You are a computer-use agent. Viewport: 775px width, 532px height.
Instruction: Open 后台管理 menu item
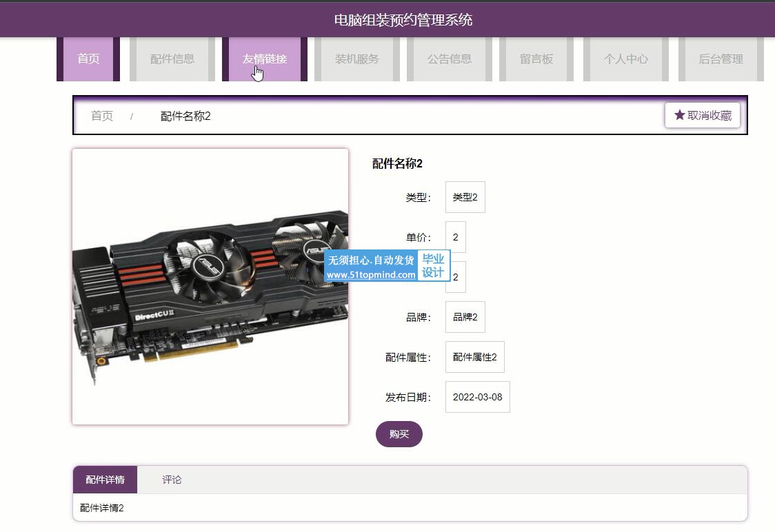coord(721,59)
